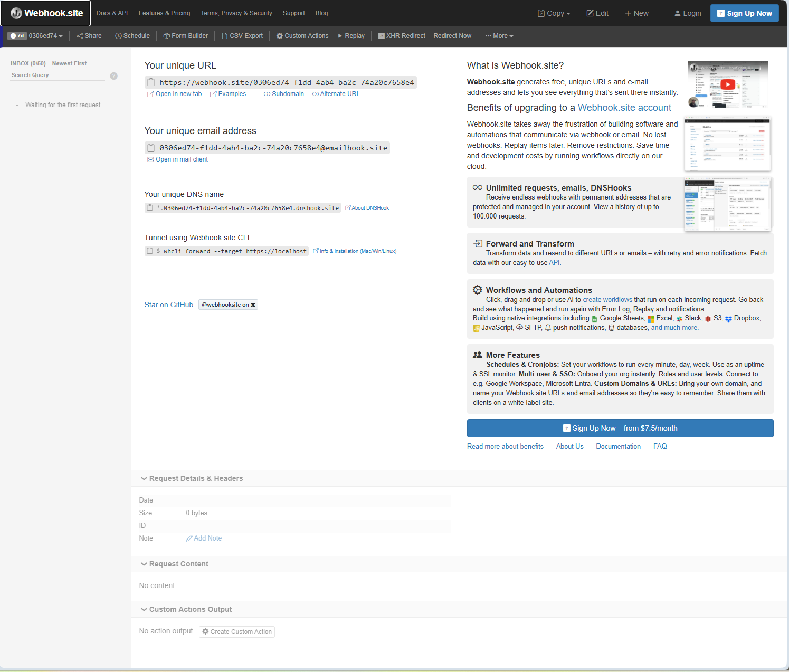This screenshot has width=789, height=672.
Task: Open About DNSHook link
Action: [x=367, y=208]
